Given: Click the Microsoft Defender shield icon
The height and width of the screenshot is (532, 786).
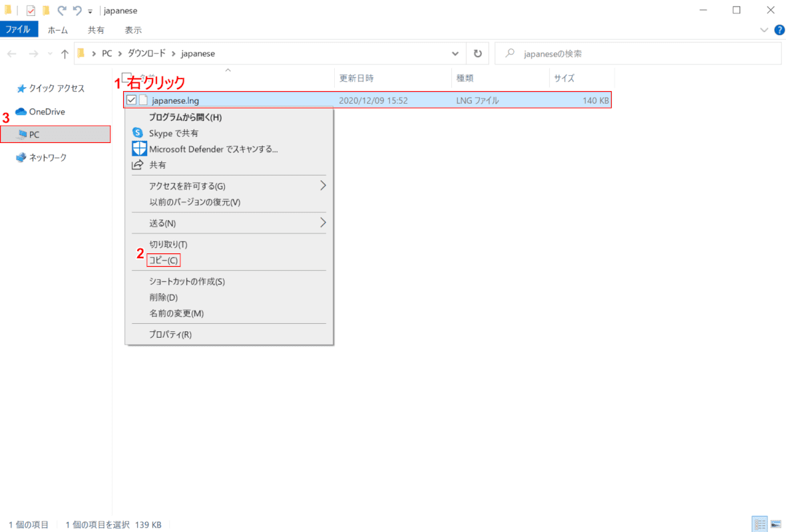Looking at the screenshot, I should click(x=139, y=149).
